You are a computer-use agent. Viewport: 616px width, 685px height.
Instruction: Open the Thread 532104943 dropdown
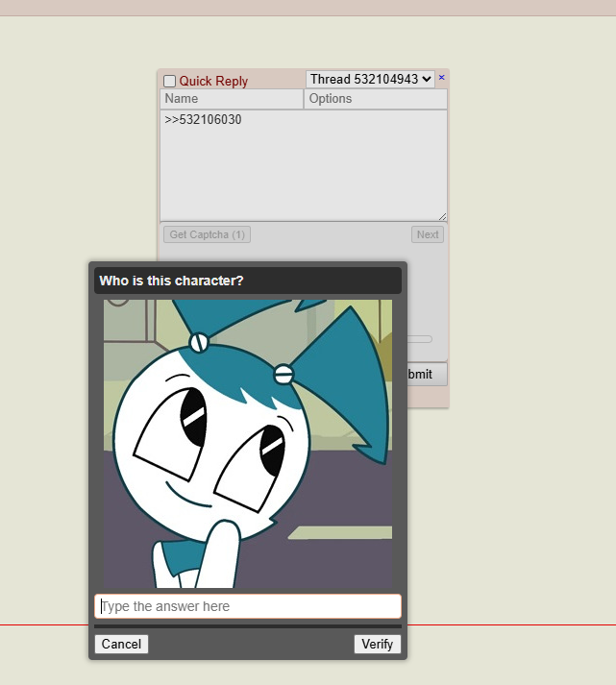pyautogui.click(x=370, y=79)
